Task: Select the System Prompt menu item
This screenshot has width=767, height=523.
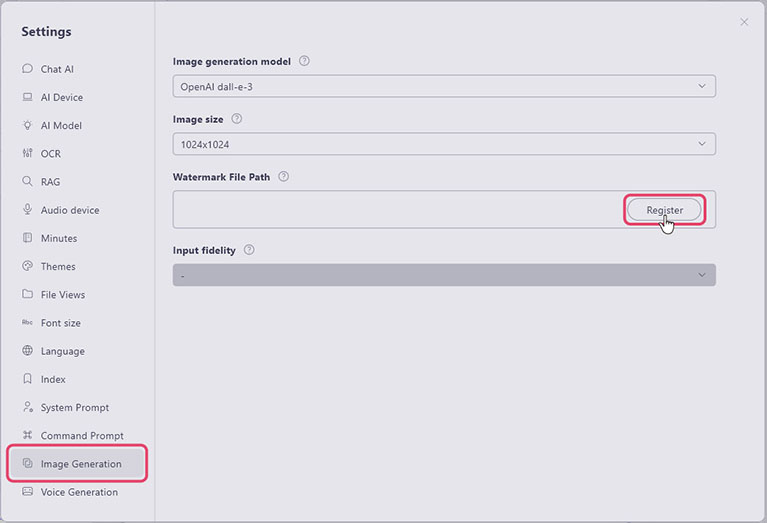Action: pyautogui.click(x=74, y=407)
